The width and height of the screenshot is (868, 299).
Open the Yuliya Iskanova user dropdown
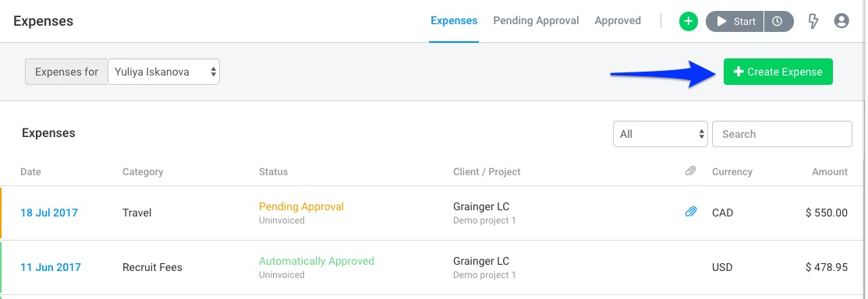(x=164, y=72)
